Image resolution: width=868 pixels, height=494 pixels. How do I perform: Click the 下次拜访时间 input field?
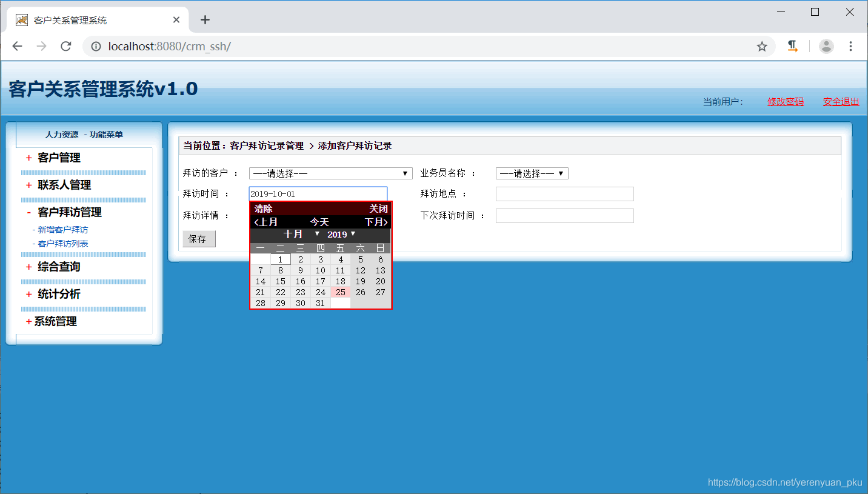565,216
